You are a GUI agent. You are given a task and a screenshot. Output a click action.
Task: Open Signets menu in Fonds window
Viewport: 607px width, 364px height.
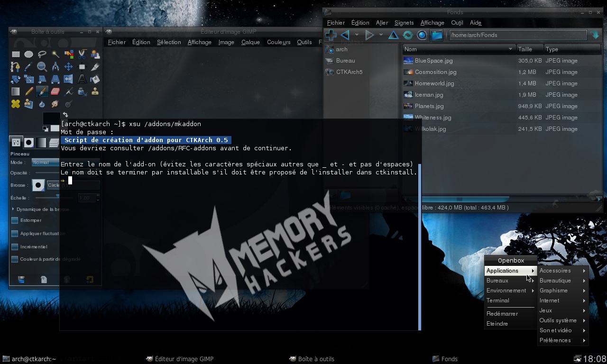point(404,23)
